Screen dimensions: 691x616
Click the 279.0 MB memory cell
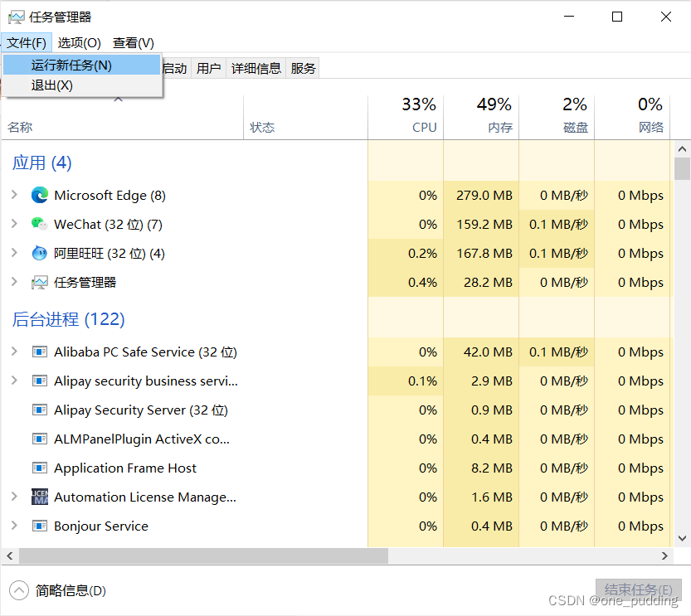481,195
